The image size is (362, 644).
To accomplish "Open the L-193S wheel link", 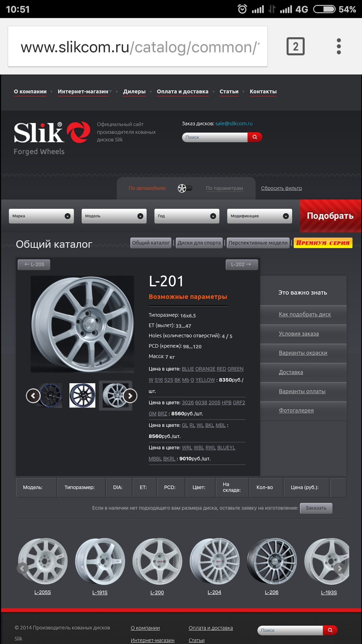I will click(x=329, y=593).
